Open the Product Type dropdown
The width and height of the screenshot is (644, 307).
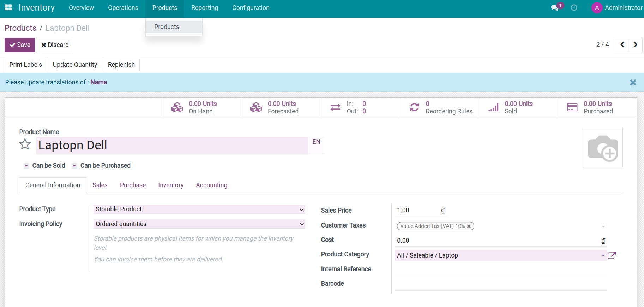coord(199,209)
